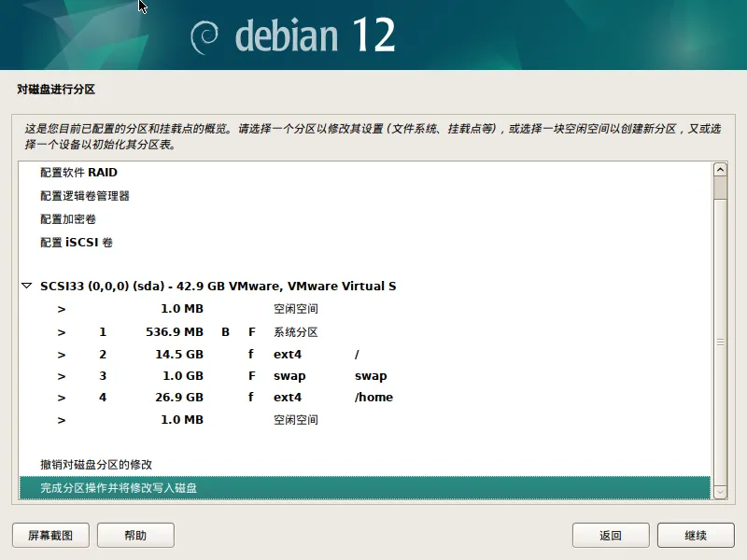This screenshot has height=560, width=747.
Task: Select the SCSI33 (0,0,0) (sda) disk row
Action: click(x=365, y=286)
